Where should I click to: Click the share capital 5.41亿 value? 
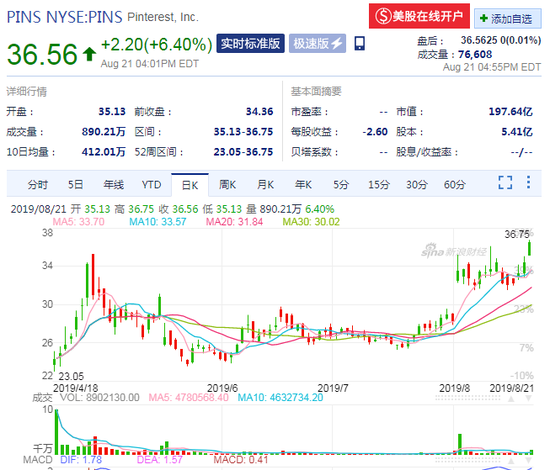point(517,132)
